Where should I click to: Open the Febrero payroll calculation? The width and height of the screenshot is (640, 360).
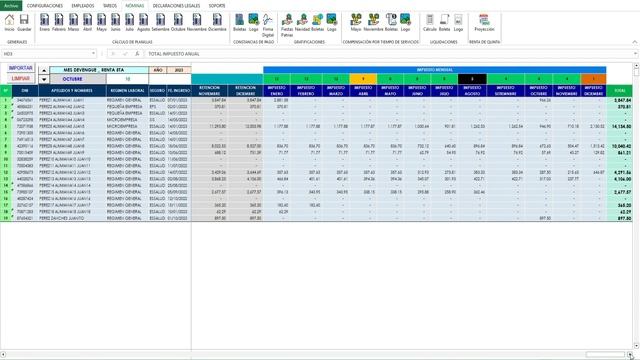click(x=59, y=22)
